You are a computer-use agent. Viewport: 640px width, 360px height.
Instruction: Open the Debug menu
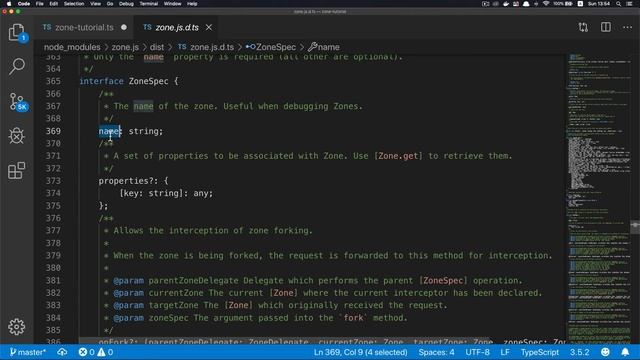click(x=126, y=4)
